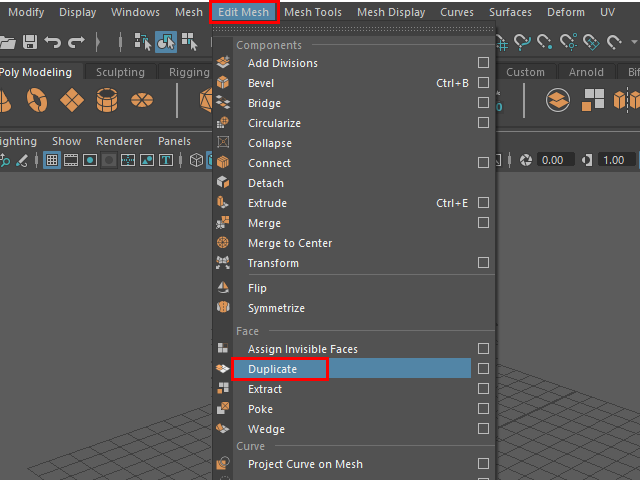Open the Poke option box
The image size is (640, 480).
pos(483,409)
